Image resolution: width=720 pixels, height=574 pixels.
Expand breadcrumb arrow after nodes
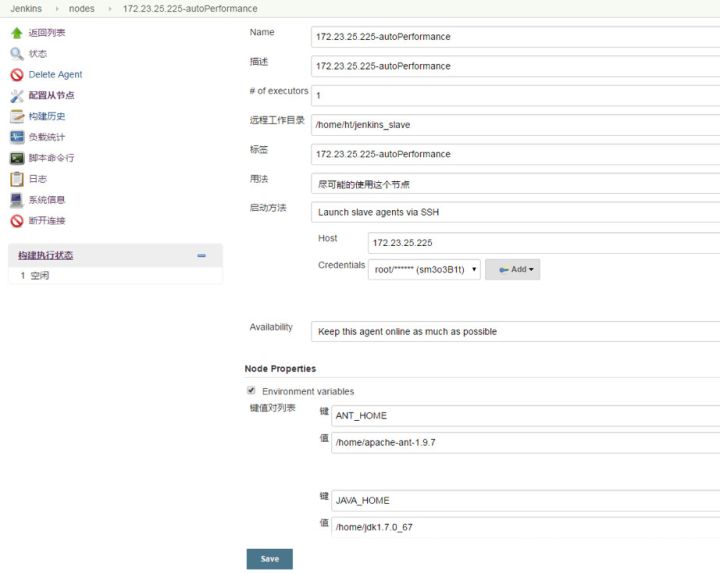click(x=110, y=9)
